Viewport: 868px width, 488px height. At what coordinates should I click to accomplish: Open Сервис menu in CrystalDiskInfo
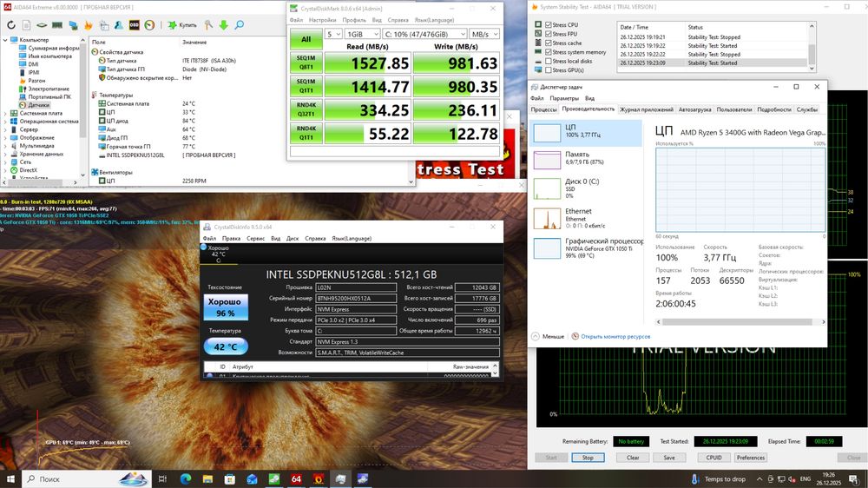[255, 239]
